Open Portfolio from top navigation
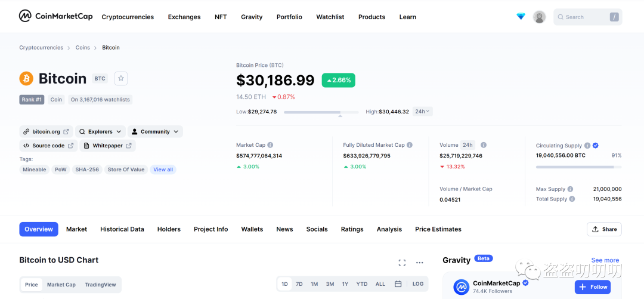 coord(289,17)
